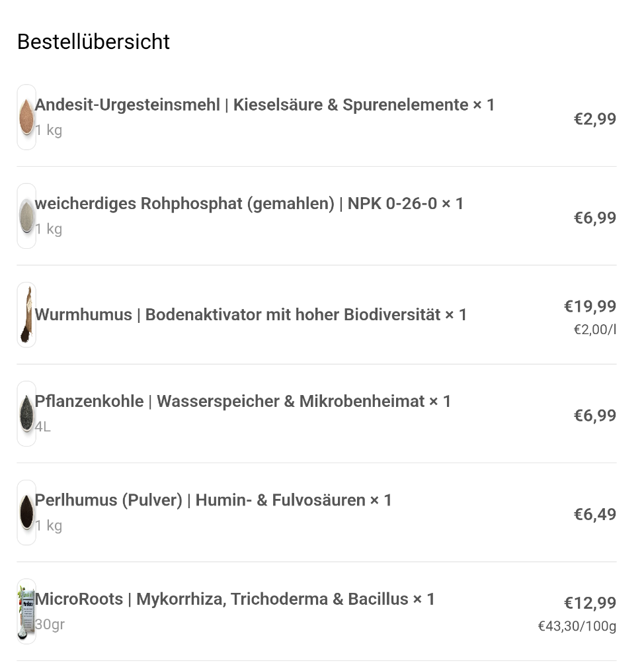Screen dimensions: 644x665
Task: Select Pflanzenkohle Wasserspeicher product name
Action: pyautogui.click(x=243, y=401)
